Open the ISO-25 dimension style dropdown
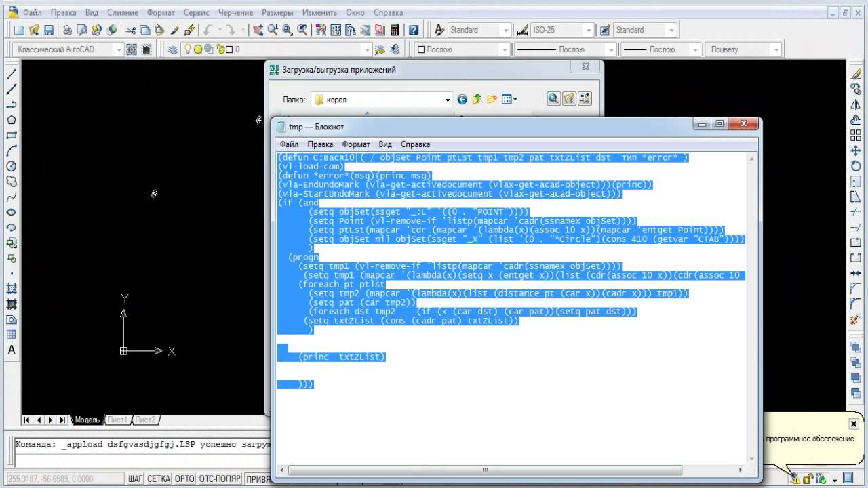 589,30
